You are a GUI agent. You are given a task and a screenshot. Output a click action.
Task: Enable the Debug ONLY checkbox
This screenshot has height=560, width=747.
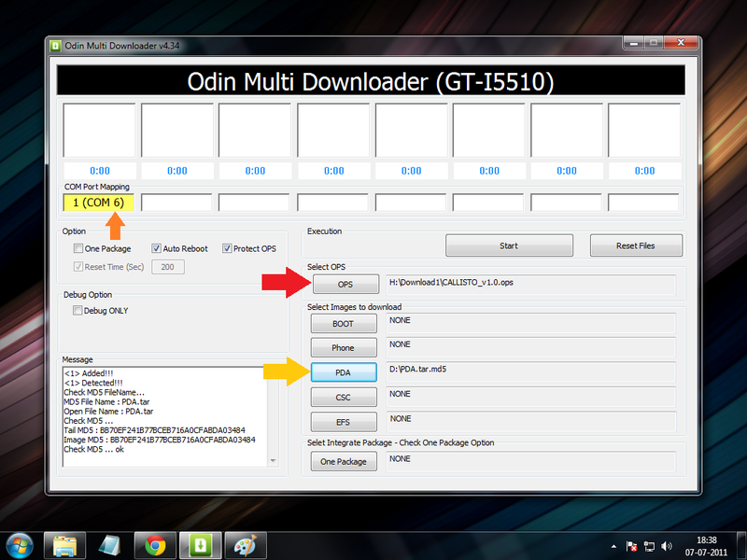pos(78,311)
